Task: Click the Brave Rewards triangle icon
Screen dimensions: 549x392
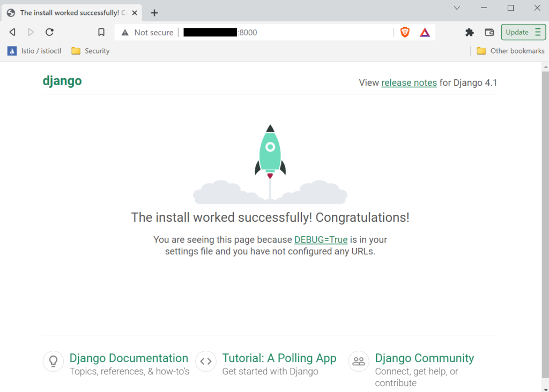Action: coord(424,32)
